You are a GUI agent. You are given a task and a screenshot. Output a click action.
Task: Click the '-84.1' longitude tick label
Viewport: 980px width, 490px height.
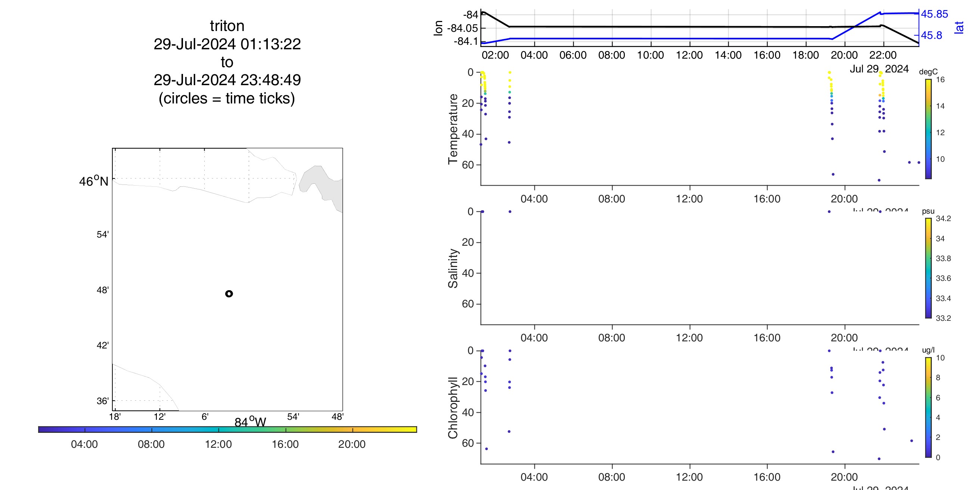click(466, 41)
